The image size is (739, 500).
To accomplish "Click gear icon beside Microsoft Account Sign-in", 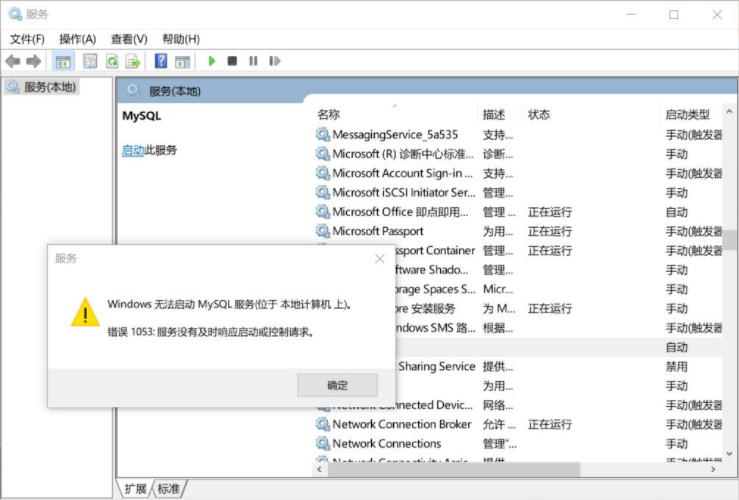I will [x=322, y=173].
